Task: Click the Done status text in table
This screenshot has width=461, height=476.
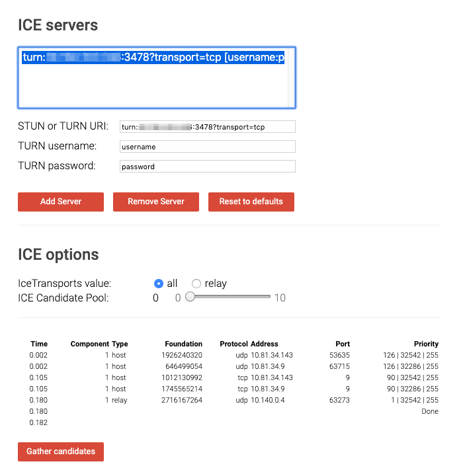Action: 429,411
